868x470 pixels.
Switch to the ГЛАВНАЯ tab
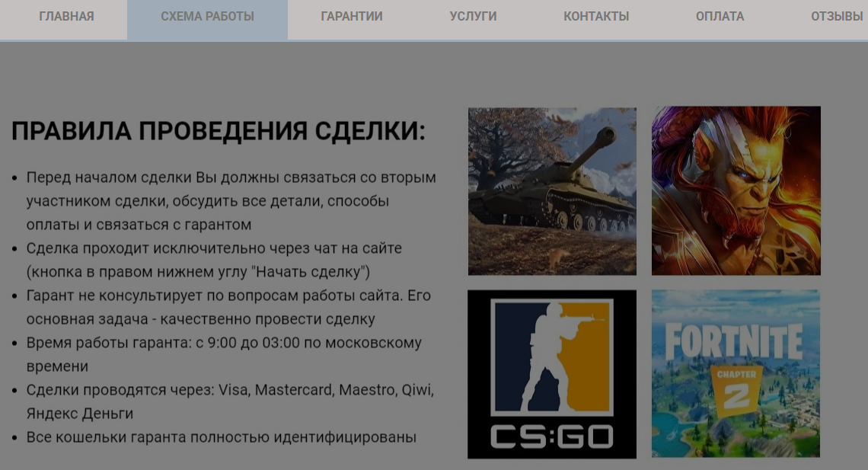click(66, 16)
